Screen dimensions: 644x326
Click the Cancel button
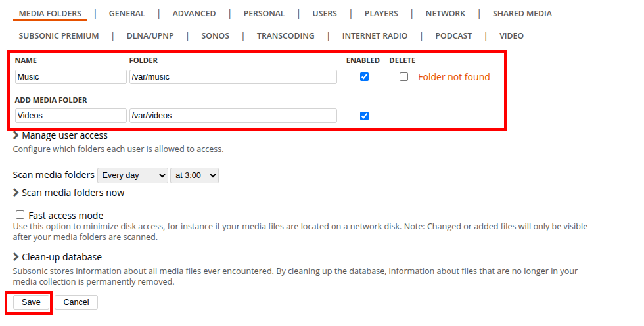tap(76, 302)
